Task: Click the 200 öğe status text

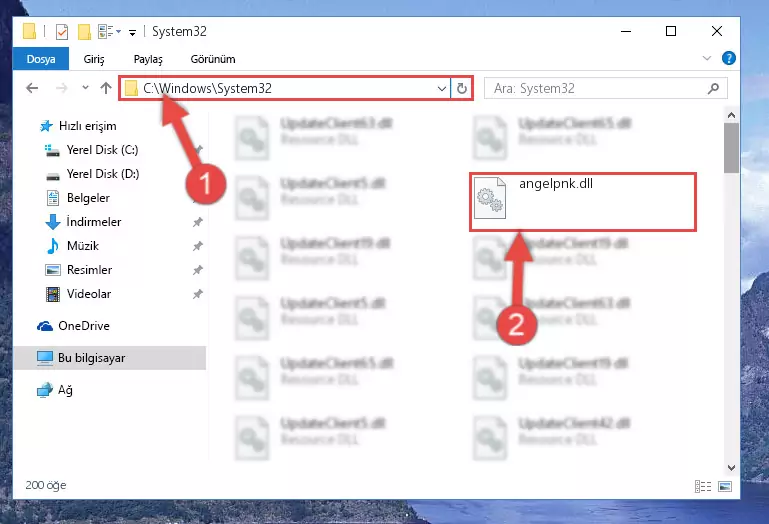Action: 46,485
